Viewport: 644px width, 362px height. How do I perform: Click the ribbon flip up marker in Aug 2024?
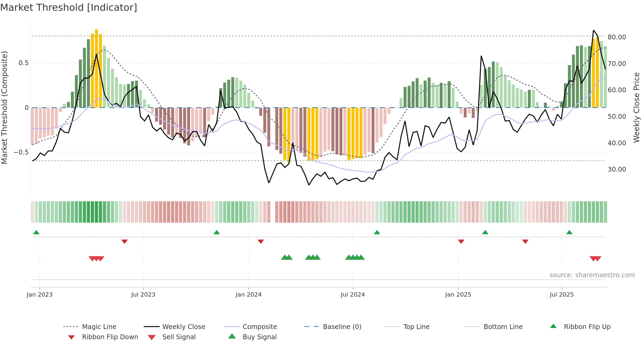click(377, 232)
